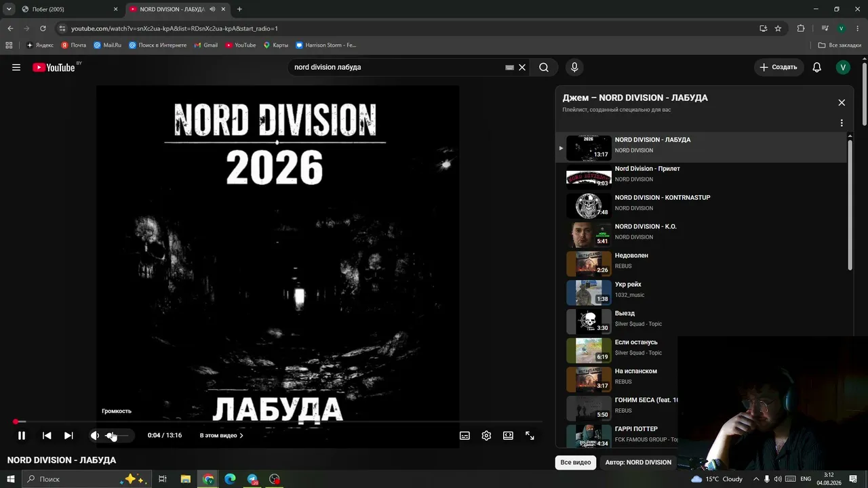Reload the current page

click(43, 28)
